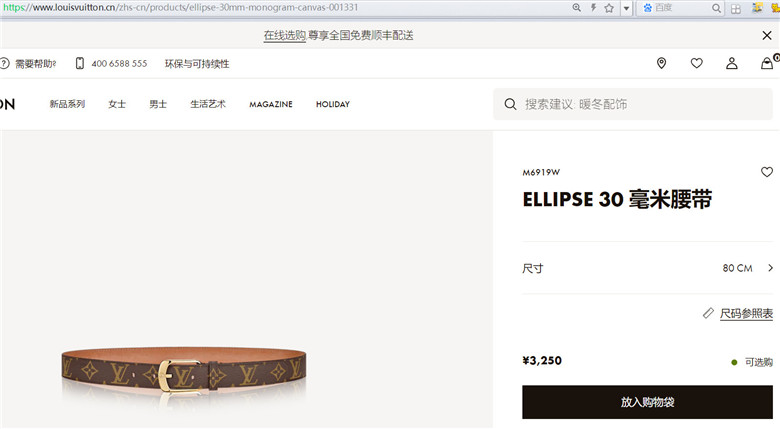The width and height of the screenshot is (780, 429).
Task: Open the shopping bag icon
Action: 767,63
